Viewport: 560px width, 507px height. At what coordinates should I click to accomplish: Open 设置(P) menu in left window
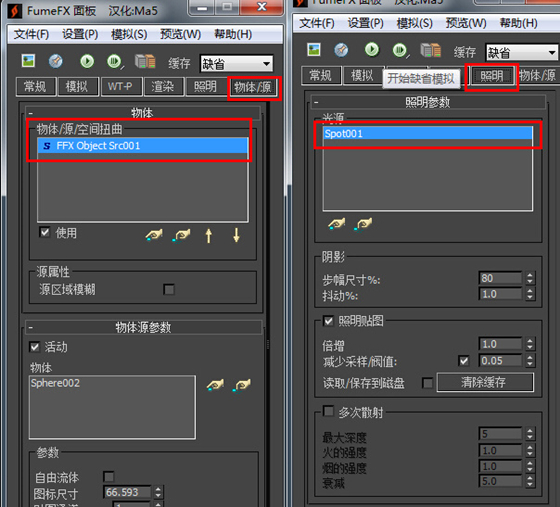pos(80,34)
